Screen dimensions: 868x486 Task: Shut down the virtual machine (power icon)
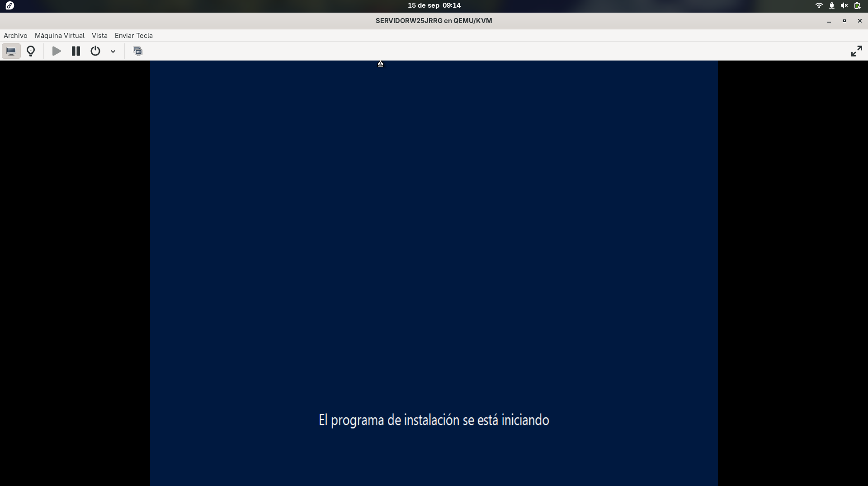pyautogui.click(x=95, y=51)
